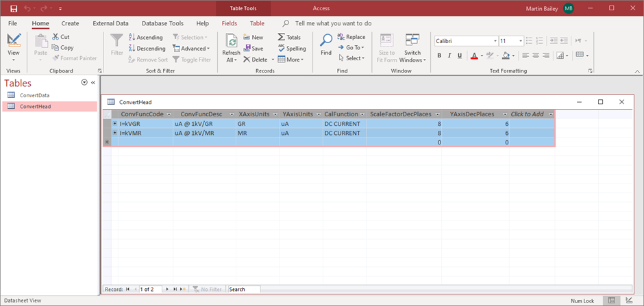Open the Create ribbon tab
Viewport: 644px width, 306px height.
click(x=70, y=23)
